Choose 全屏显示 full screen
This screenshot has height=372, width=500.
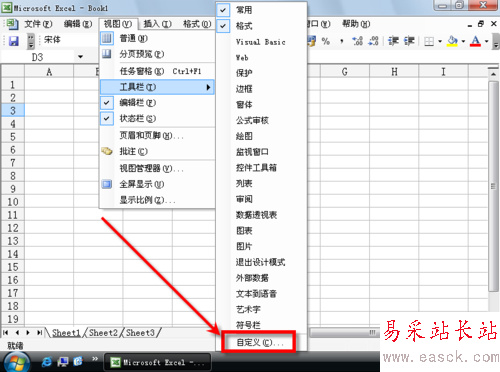coord(157,184)
